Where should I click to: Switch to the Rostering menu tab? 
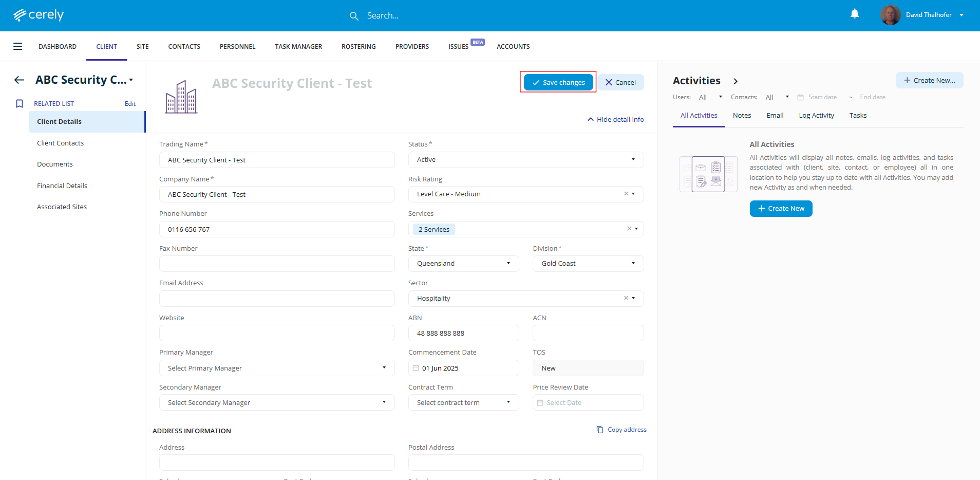click(359, 47)
